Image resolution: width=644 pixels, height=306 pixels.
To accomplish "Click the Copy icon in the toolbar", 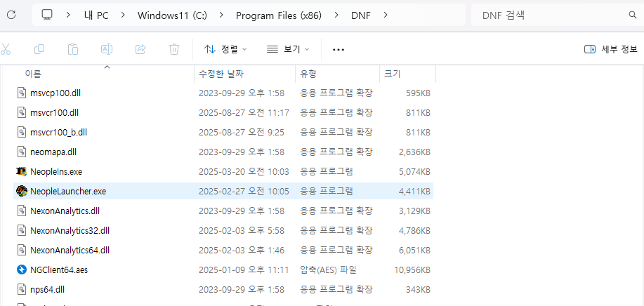I will click(x=39, y=49).
